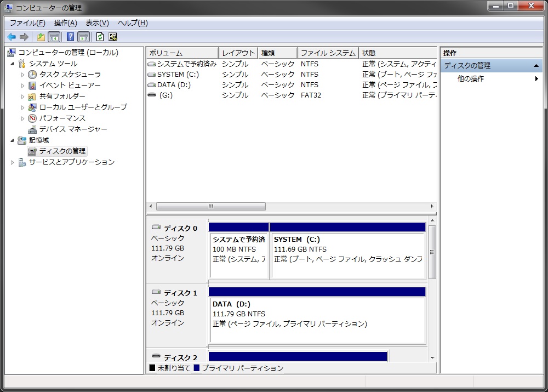Viewport: 548px width, 392px height.
Task: Select デバイス マネージャー in the tree
Action: (73, 129)
